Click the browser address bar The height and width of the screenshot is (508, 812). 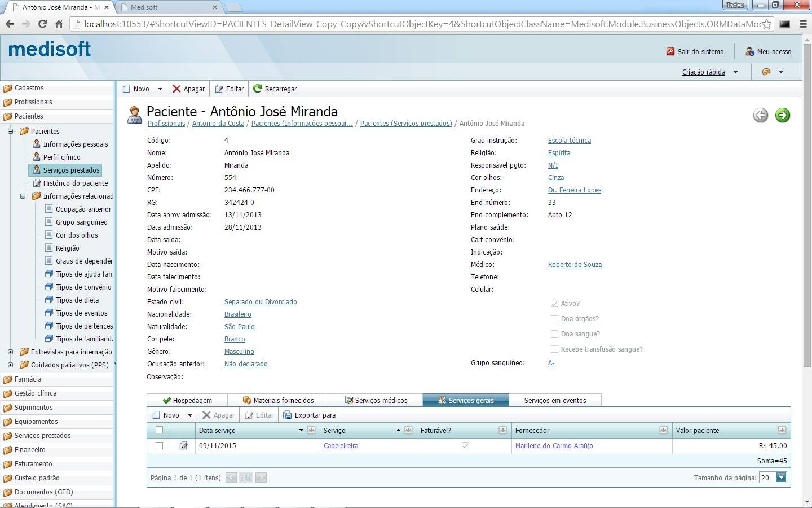[423, 24]
